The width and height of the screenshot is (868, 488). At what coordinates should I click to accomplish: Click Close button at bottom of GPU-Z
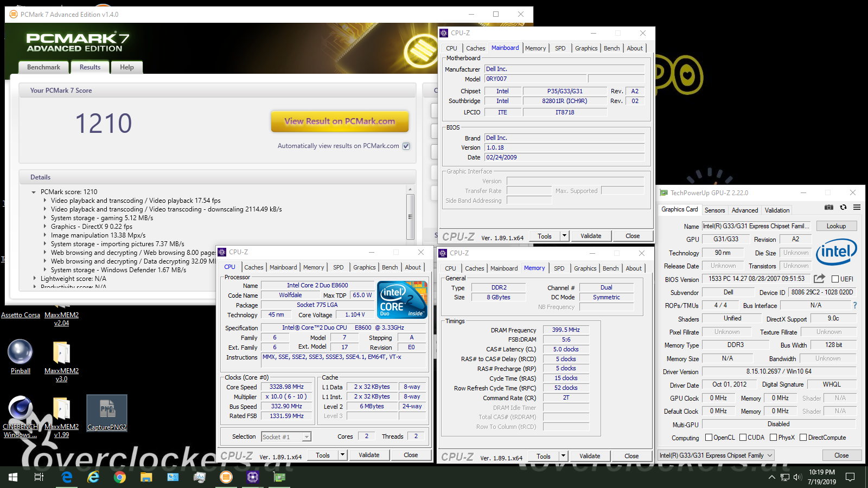point(841,455)
